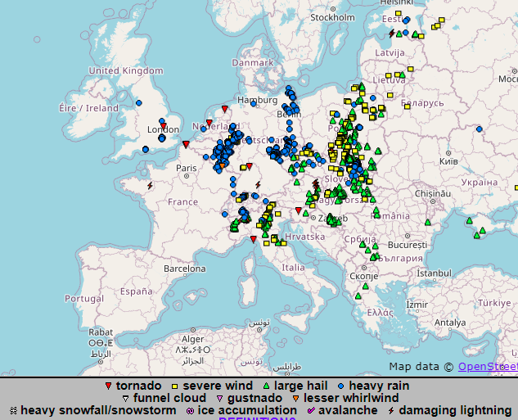Open heavy rain marker in southwest England
The width and height of the screenshot is (518, 420).
146,149
